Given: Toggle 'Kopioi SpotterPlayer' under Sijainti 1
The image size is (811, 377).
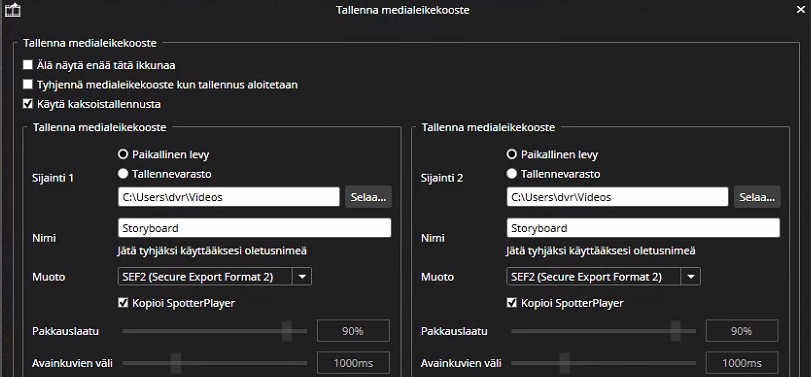Looking at the screenshot, I should tap(123, 303).
